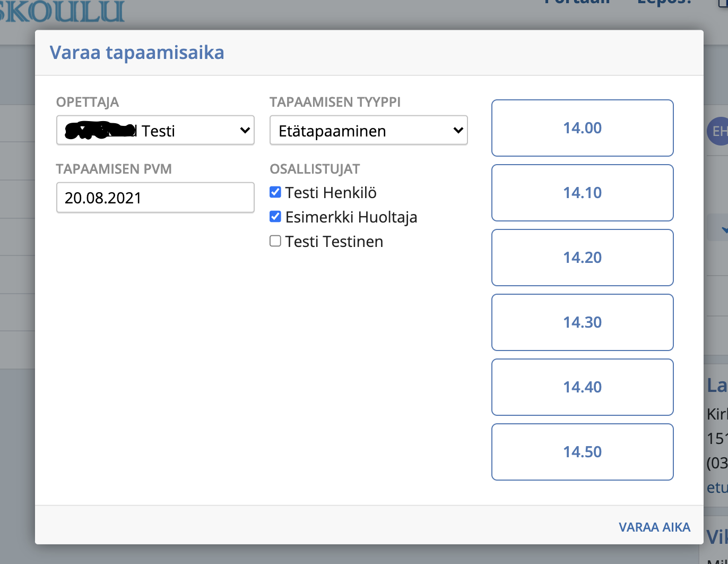This screenshot has height=564, width=728.
Task: Select the 14.00 time slot
Action: [x=582, y=128]
